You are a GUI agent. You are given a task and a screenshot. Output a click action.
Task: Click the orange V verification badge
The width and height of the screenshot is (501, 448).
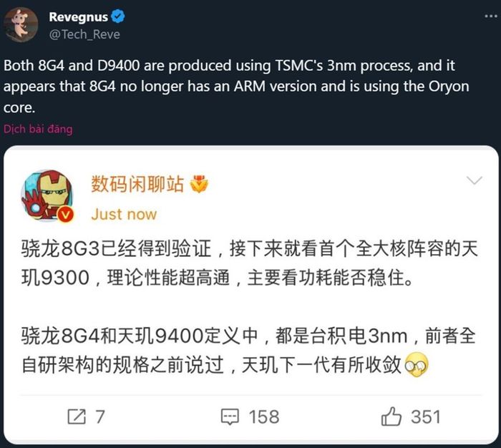pyautogui.click(x=66, y=215)
